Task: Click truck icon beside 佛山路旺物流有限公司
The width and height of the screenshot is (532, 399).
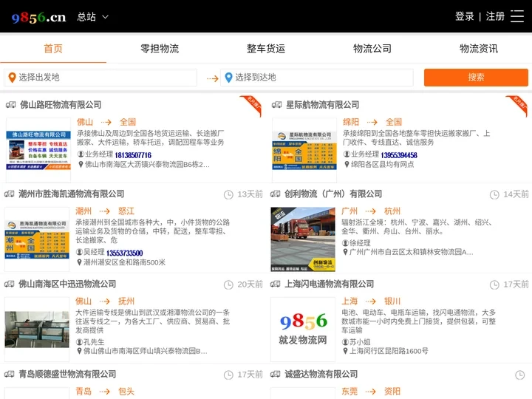Action: [10, 105]
